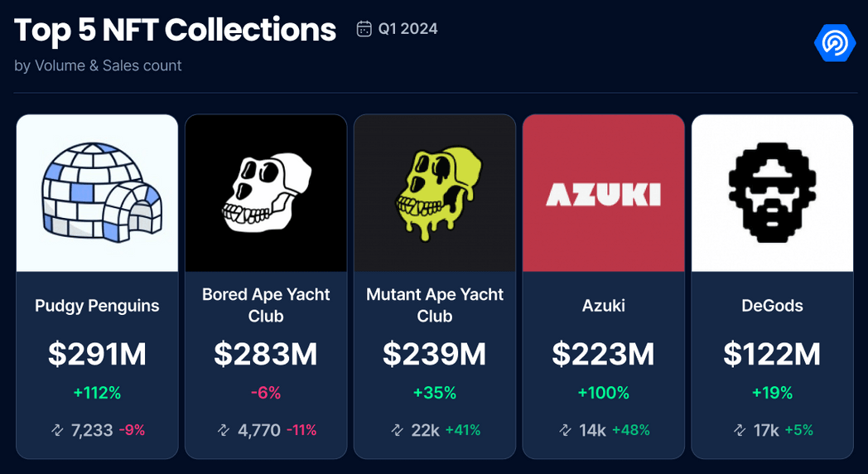Click the sales-count arrows icon beside 14k
Screen dimensions: 868x474
click(x=565, y=430)
